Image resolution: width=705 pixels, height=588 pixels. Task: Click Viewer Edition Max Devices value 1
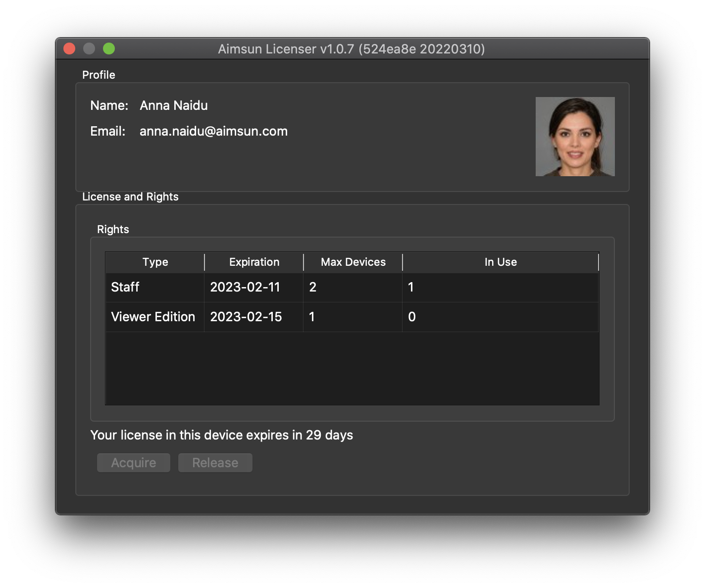coord(311,317)
